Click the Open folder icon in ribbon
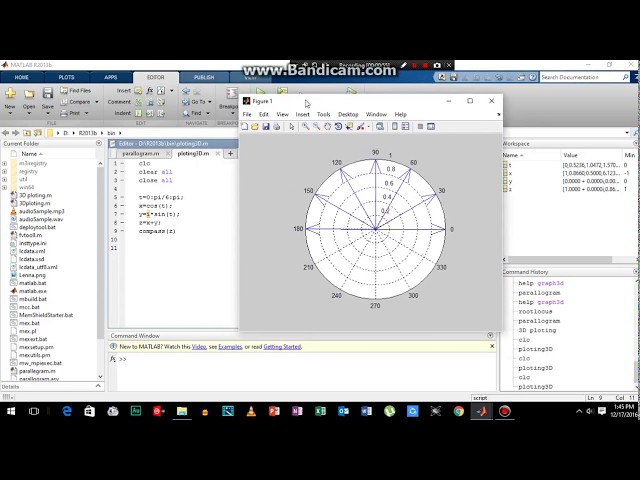 [29, 94]
